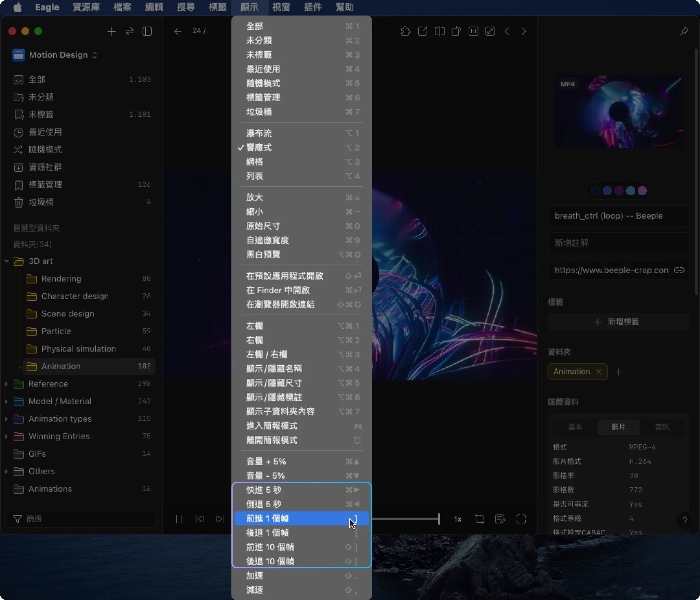
Task: Open the link icon beside URL
Action: (679, 270)
